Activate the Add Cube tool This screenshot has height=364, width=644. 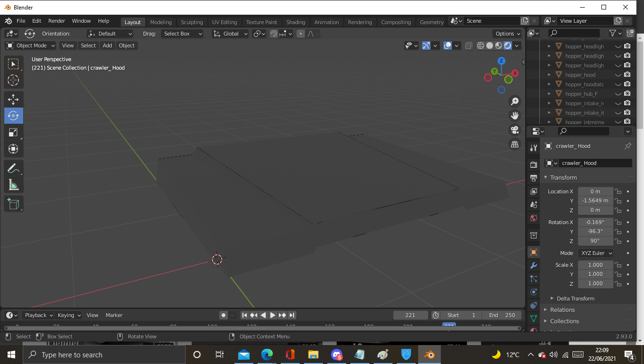tap(13, 204)
